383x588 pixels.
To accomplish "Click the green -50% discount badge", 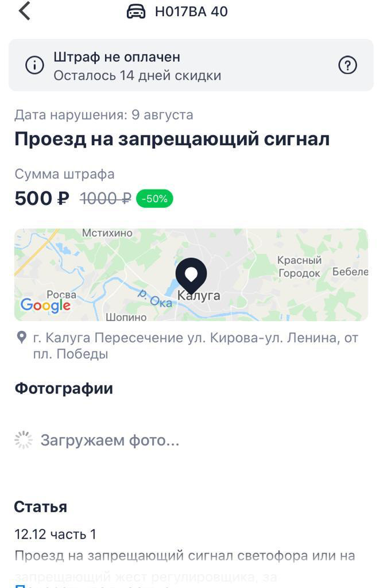I will [x=154, y=199].
